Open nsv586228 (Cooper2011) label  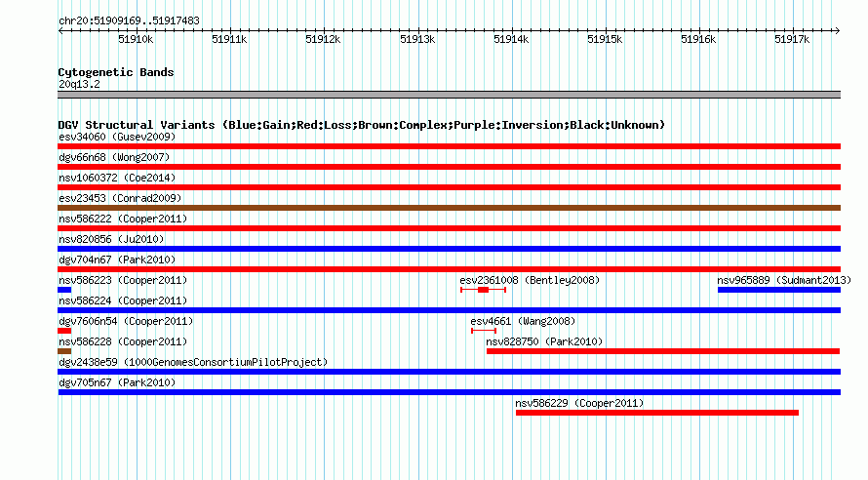click(x=123, y=341)
